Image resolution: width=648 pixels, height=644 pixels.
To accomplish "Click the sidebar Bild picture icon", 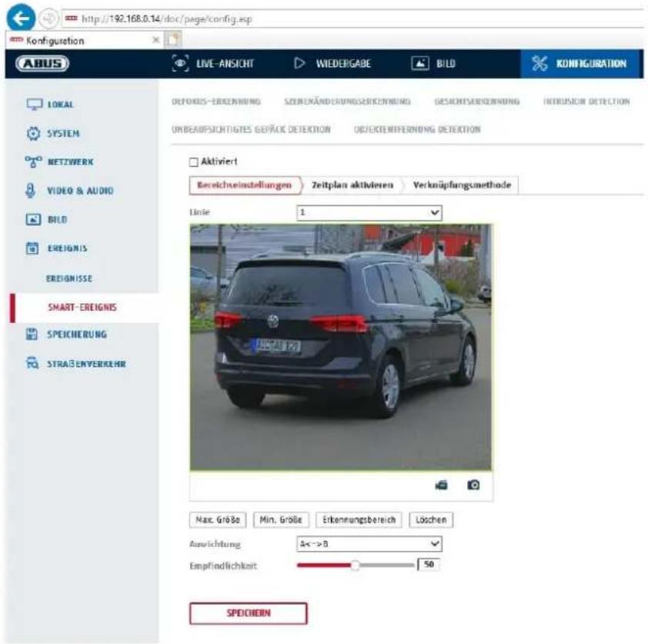I will pyautogui.click(x=33, y=219).
